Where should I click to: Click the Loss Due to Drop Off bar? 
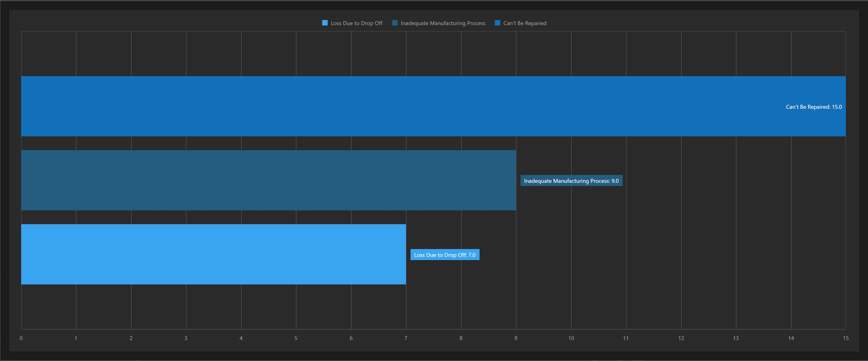click(x=214, y=254)
